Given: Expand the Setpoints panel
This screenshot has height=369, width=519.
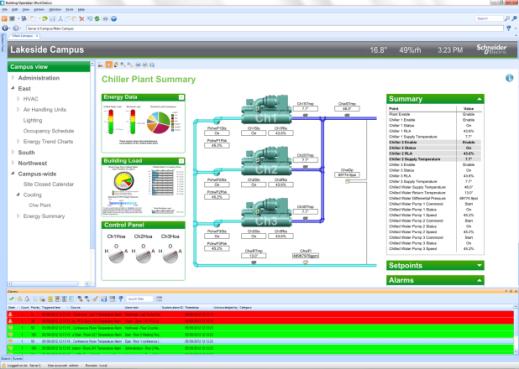Looking at the screenshot, I should [479, 266].
